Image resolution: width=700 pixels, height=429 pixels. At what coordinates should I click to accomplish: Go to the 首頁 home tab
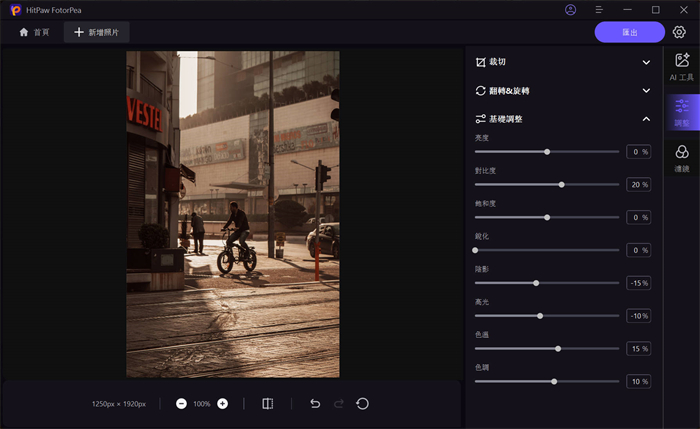tap(35, 32)
